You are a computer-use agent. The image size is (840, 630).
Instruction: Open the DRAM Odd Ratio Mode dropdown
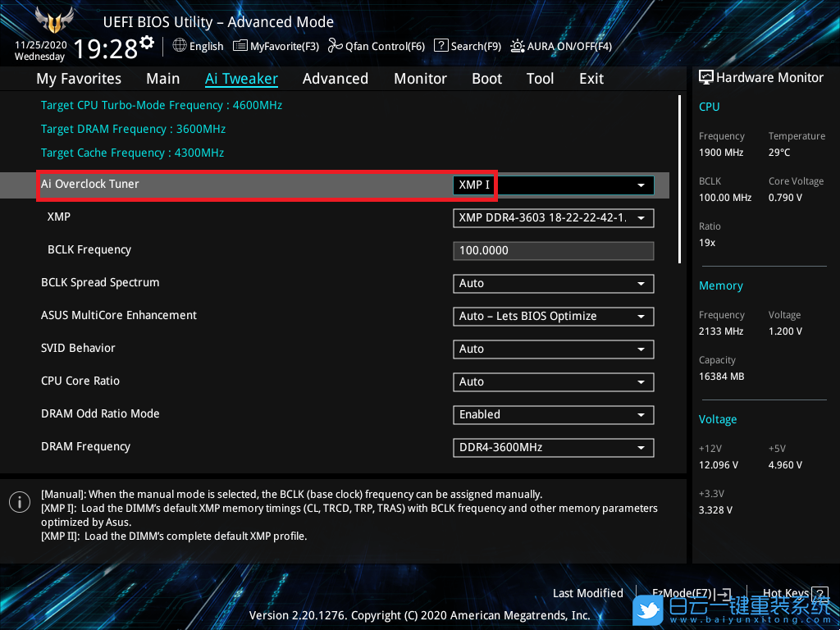[641, 415]
